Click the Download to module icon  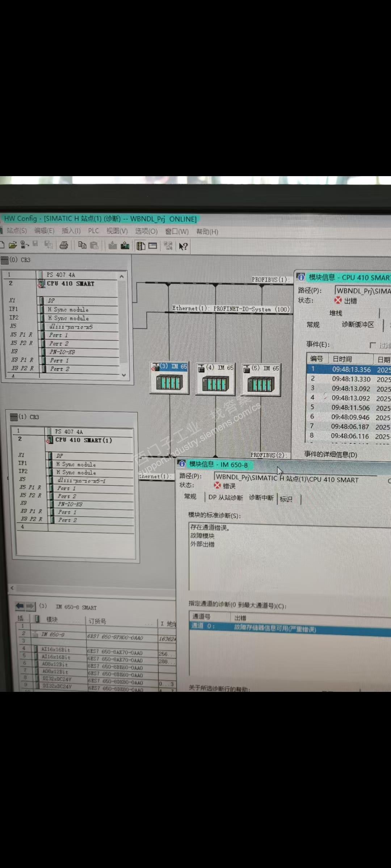pyautogui.click(x=113, y=246)
